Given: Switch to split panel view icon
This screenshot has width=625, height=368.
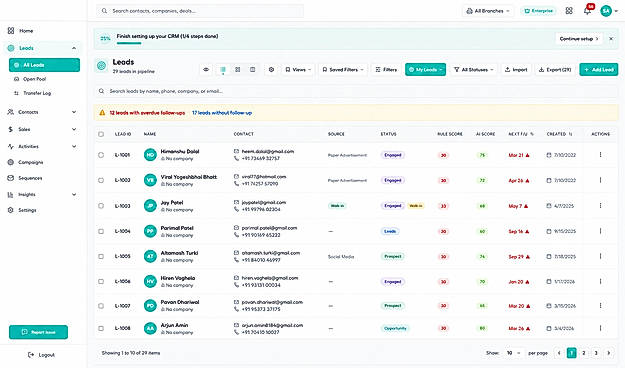Looking at the screenshot, I should coord(252,70).
